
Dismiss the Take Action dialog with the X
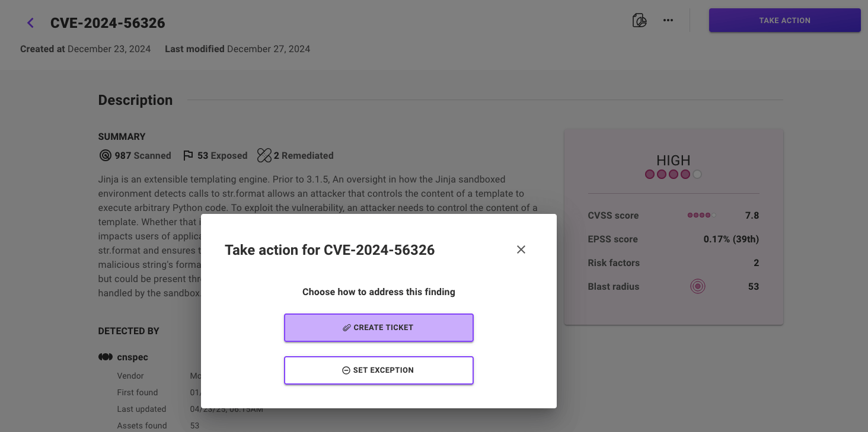(x=521, y=249)
